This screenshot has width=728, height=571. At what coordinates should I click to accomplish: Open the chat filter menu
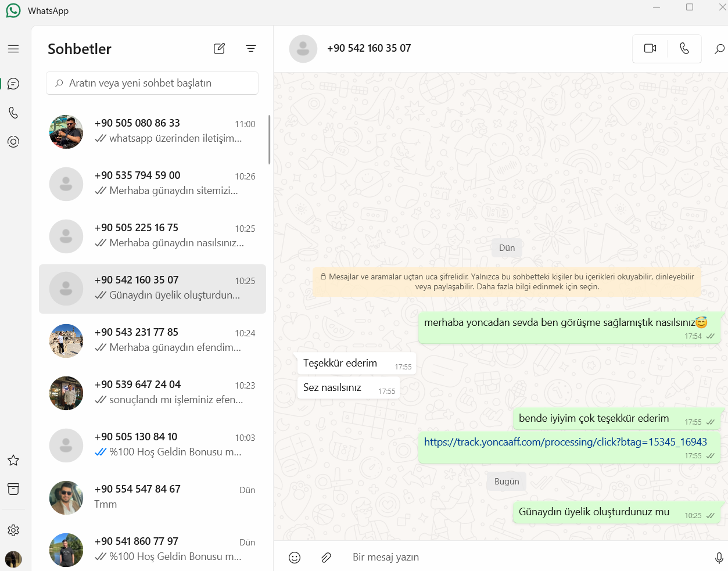tap(251, 49)
